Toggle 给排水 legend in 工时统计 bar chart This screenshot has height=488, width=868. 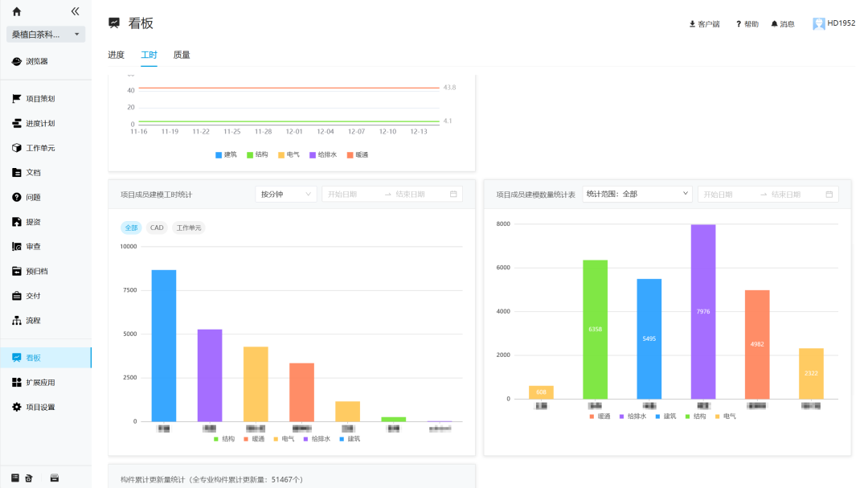[317, 439]
